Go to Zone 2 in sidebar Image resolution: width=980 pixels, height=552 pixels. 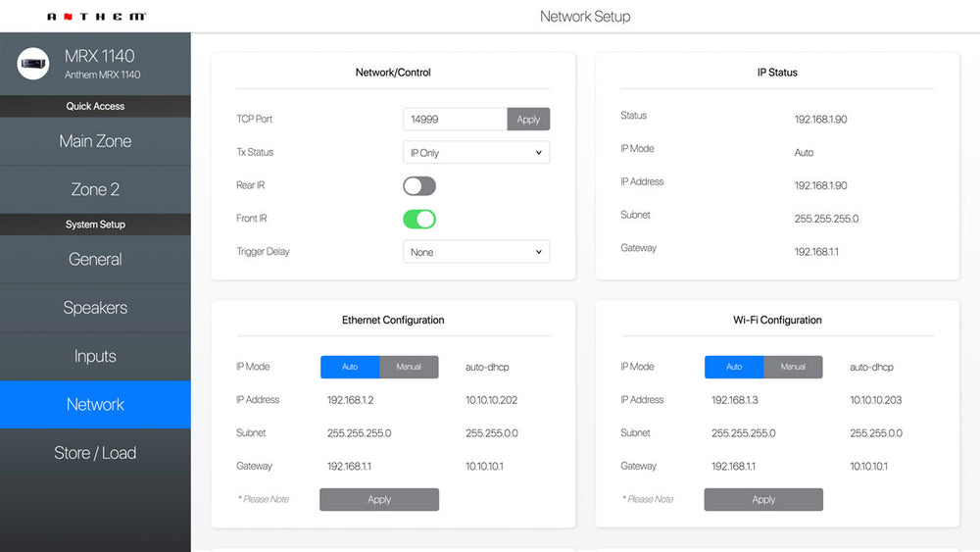95,189
